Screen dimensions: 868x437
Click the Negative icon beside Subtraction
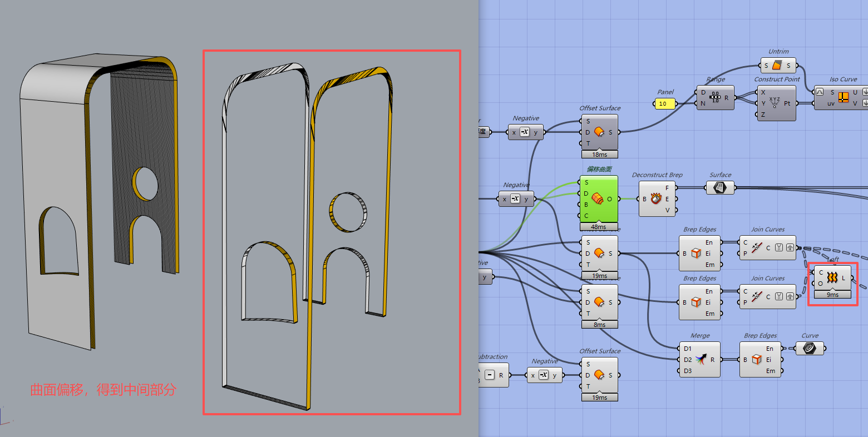tap(543, 375)
